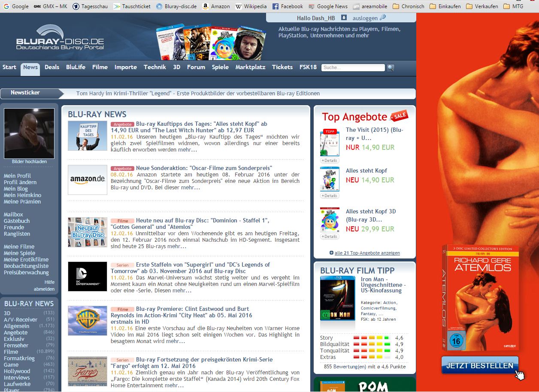Click into the Suche search field
The image size is (539, 392).
point(353,68)
